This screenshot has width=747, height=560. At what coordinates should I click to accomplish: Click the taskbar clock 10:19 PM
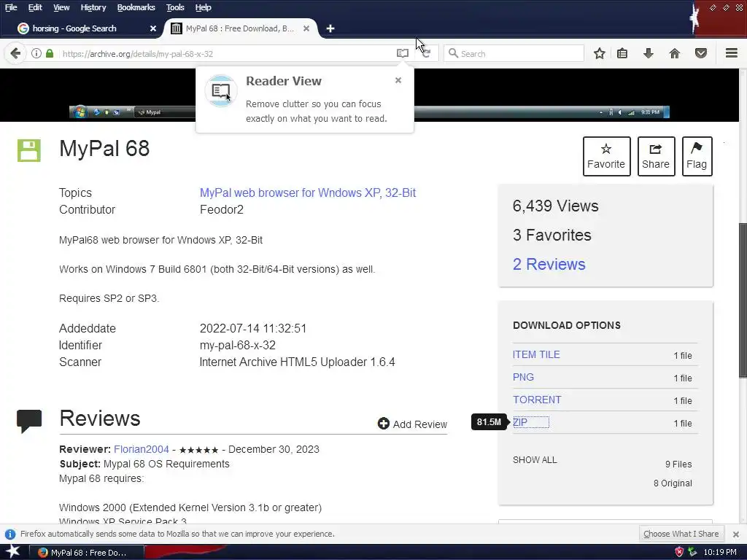tap(720, 553)
